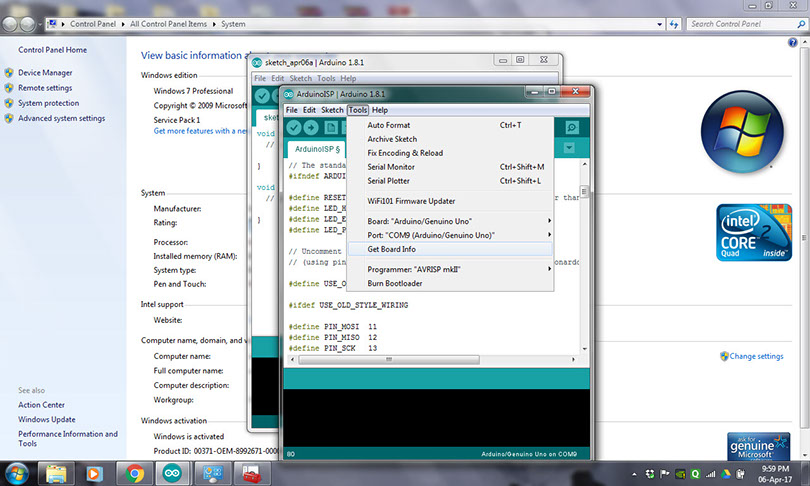Open Edit menu in ArduinoISP window
The height and width of the screenshot is (486, 810).
click(309, 110)
